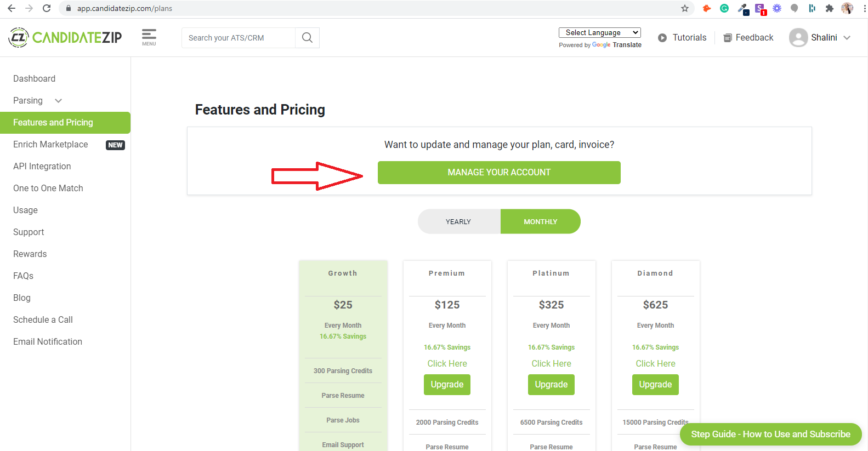This screenshot has width=868, height=451.
Task: Click the browser address bar URL
Action: 124,8
